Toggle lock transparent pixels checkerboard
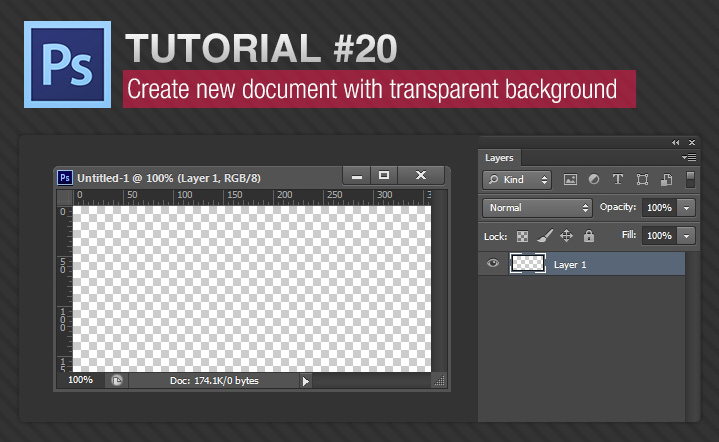Image resolution: width=719 pixels, height=442 pixels. click(x=522, y=236)
